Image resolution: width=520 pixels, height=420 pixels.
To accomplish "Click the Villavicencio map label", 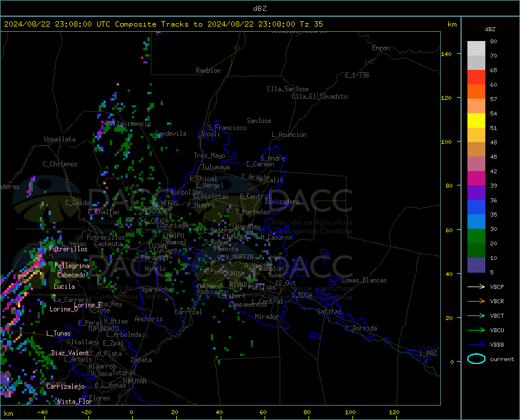I will click(x=129, y=124).
